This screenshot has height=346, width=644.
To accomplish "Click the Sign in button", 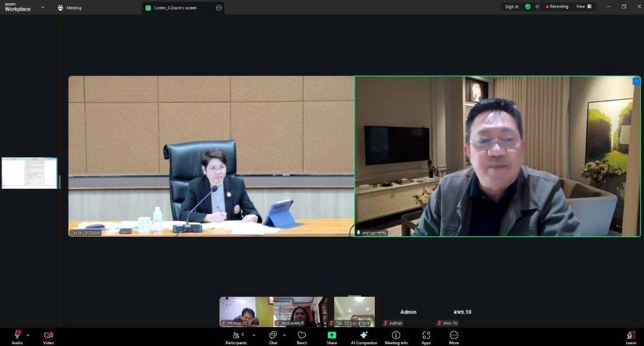I will (x=511, y=6).
